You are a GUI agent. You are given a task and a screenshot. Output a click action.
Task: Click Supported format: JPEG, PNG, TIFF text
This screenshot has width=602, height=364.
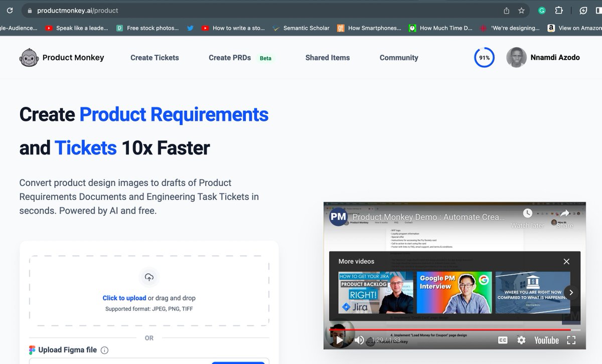click(149, 309)
